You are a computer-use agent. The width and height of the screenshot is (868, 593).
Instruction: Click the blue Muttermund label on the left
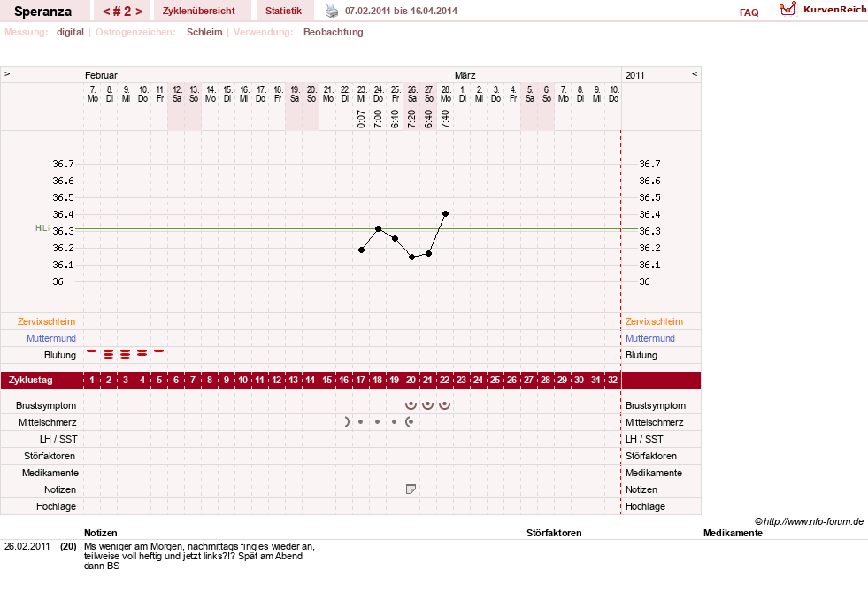[x=51, y=338]
